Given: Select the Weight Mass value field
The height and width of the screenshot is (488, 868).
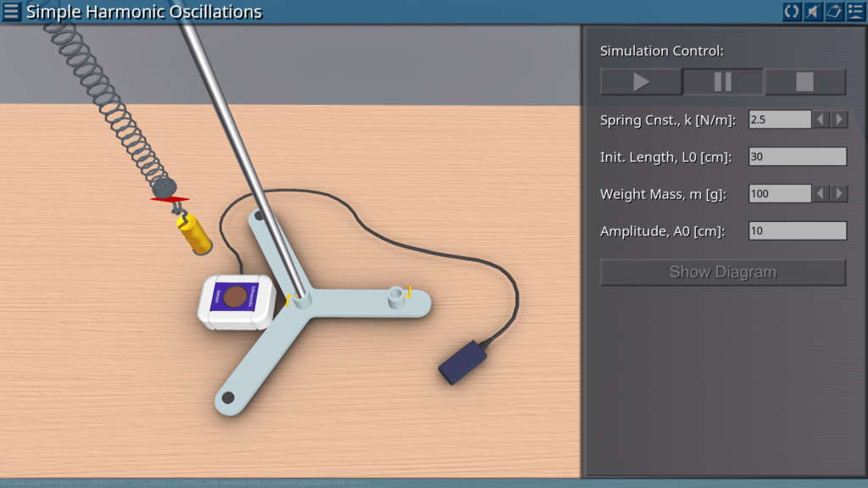Looking at the screenshot, I should (780, 194).
